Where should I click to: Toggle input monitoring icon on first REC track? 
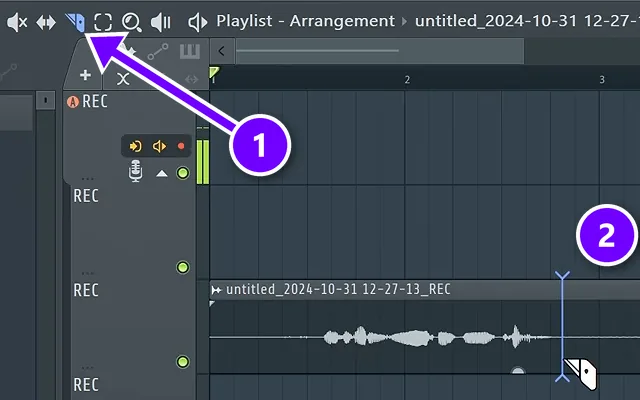(x=135, y=146)
